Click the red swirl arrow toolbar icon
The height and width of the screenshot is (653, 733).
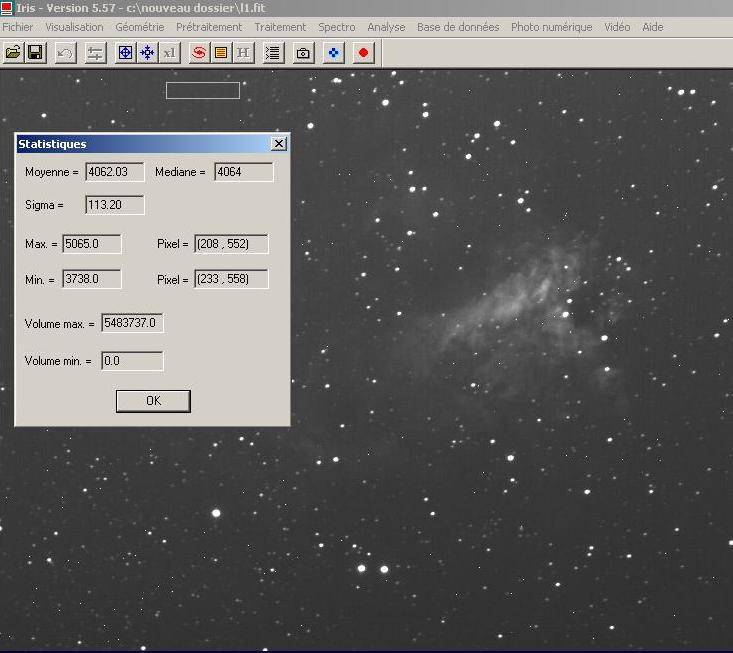point(199,52)
